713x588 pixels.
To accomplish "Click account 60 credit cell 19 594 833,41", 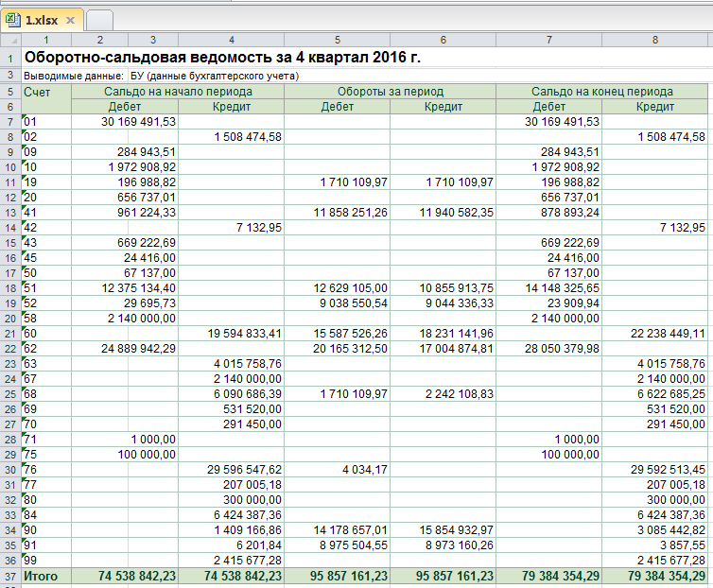I will pos(232,334).
